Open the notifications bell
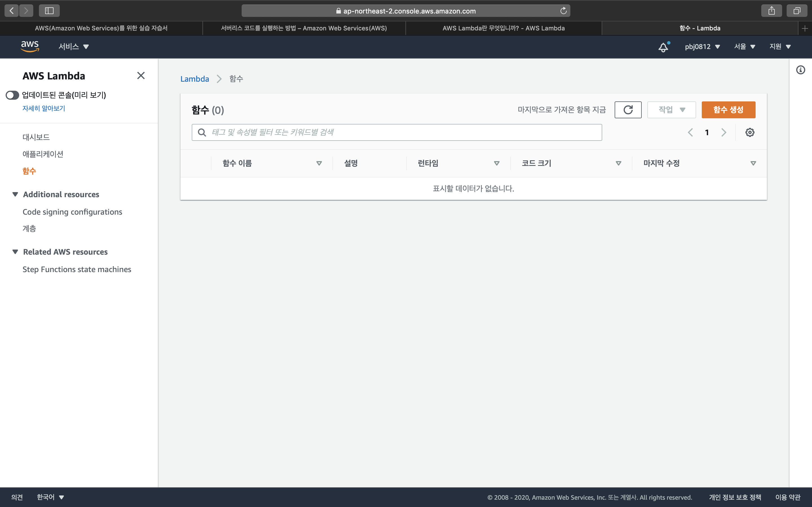 [663, 47]
